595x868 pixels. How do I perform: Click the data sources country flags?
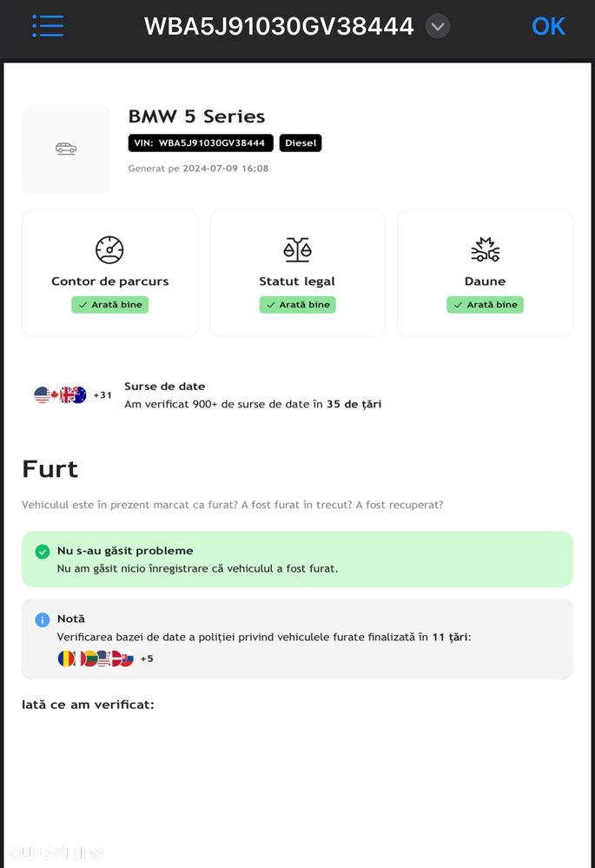pos(60,395)
